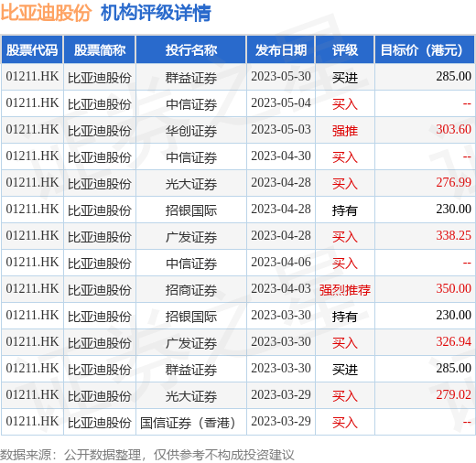Select 群益证券 in the 2023-05-30 row

[x=191, y=78]
